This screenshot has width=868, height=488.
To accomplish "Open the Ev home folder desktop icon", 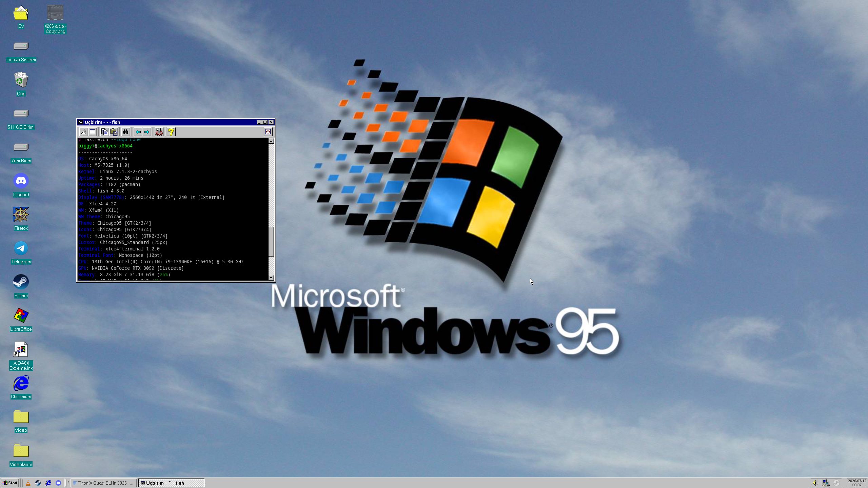I will pos(21,17).
